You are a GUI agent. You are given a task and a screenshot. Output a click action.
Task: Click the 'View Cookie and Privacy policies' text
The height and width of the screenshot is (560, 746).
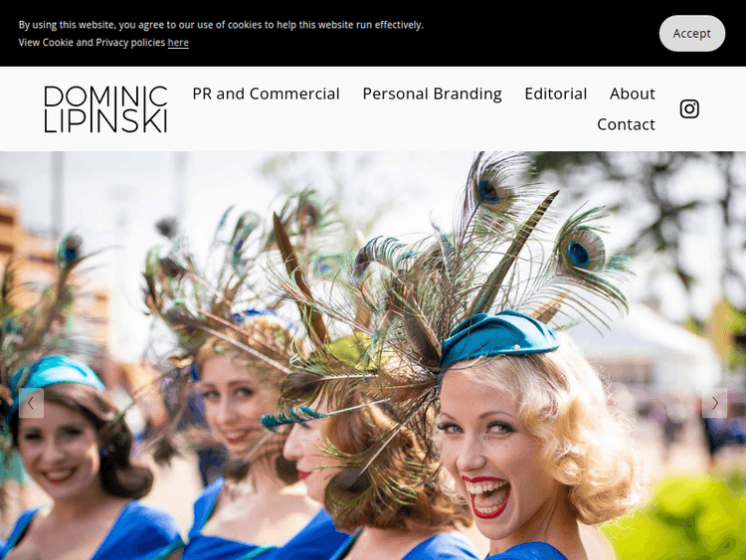coord(92,43)
